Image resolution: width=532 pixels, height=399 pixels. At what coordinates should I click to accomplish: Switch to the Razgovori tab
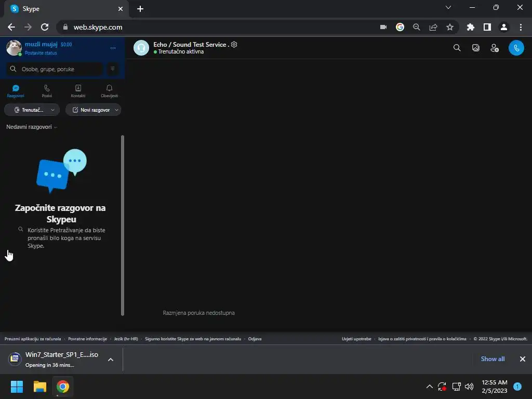coord(16,91)
